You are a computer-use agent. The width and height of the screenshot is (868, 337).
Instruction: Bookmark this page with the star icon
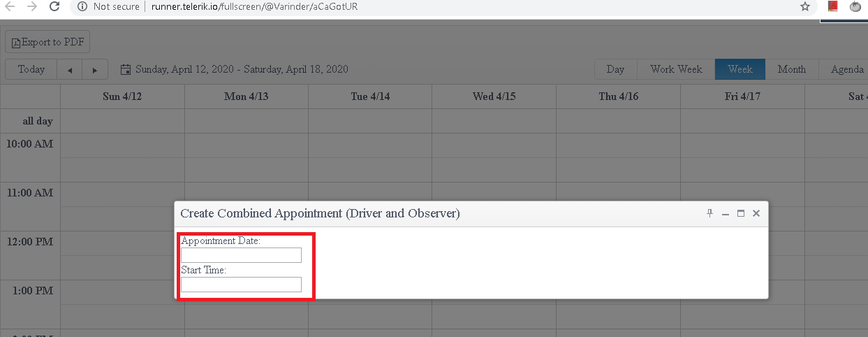805,7
